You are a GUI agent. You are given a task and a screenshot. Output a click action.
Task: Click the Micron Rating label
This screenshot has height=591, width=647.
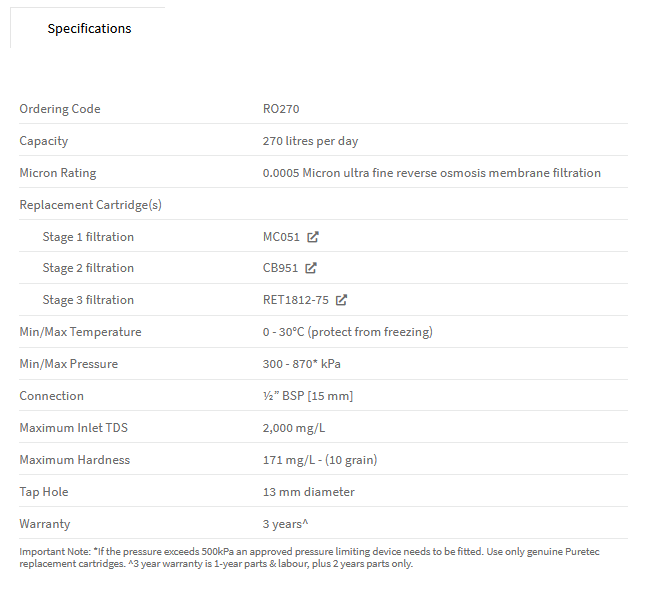pos(58,173)
